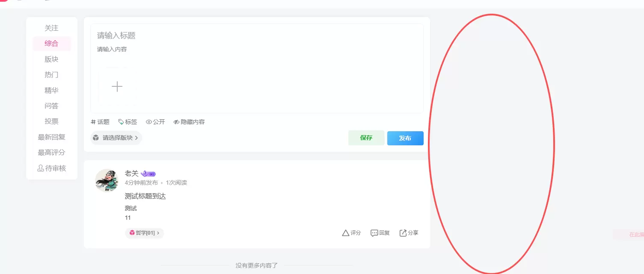Image resolution: width=644 pixels, height=274 pixels.
Task: Open the post 测试标题到达
Action: tap(145, 196)
